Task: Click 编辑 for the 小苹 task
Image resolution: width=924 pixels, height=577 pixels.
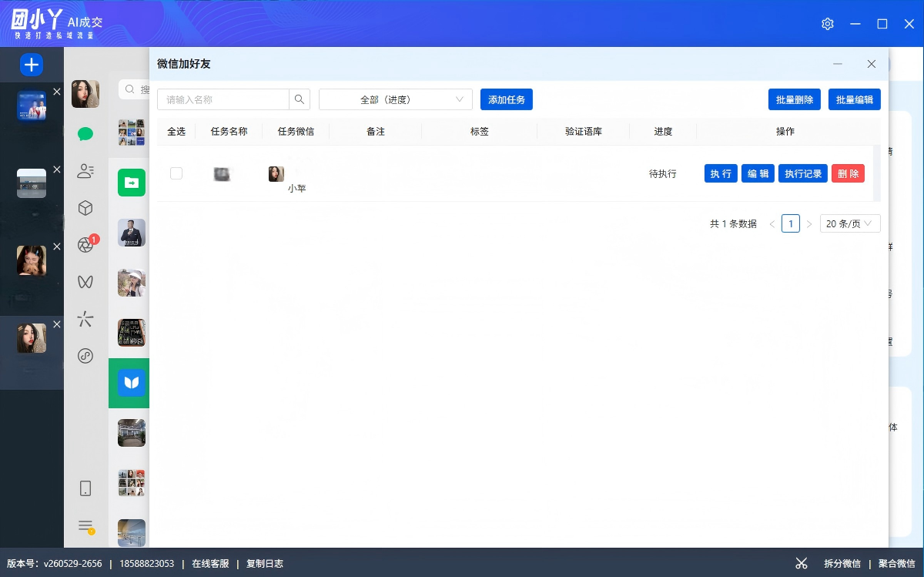Action: coord(758,173)
